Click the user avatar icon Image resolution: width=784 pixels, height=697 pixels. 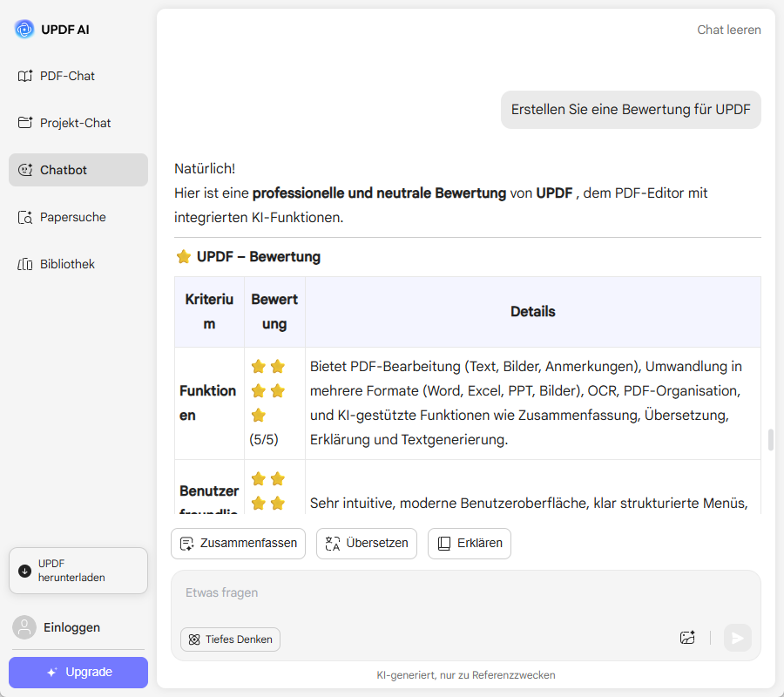click(x=24, y=627)
